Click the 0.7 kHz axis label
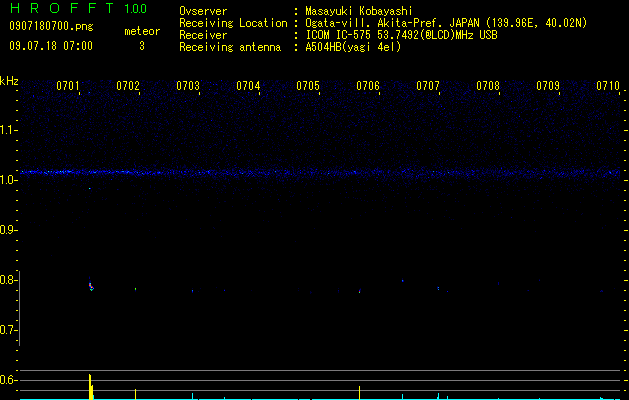 pos(7,330)
